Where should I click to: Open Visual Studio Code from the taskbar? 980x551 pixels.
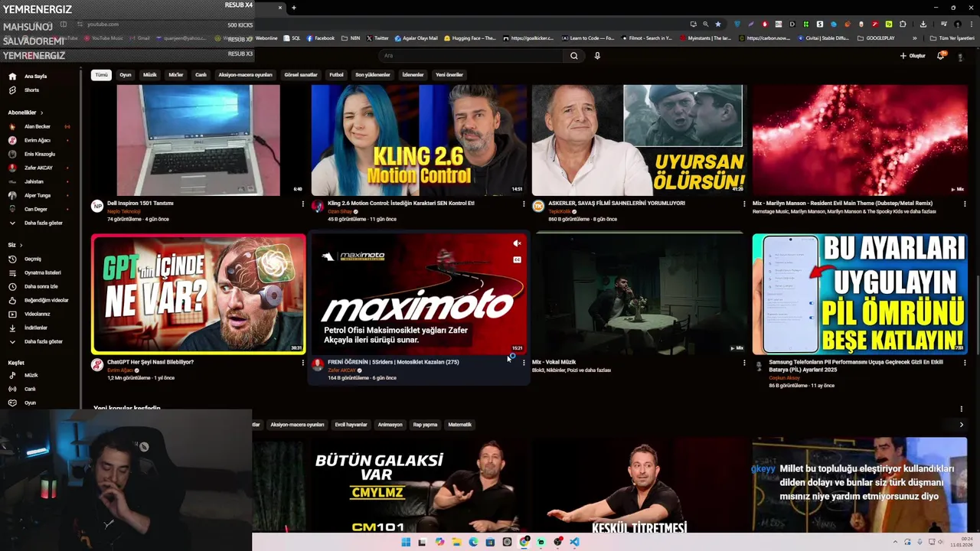pyautogui.click(x=574, y=542)
